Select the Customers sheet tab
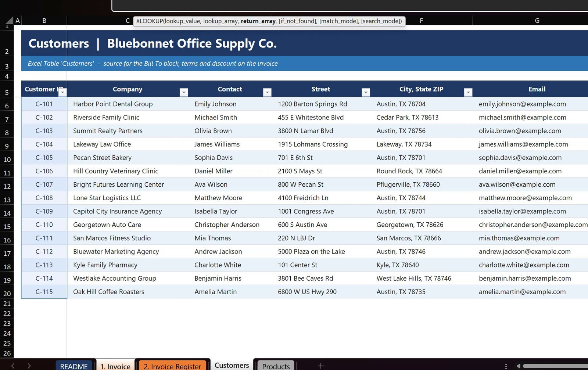This screenshot has height=370, width=588. tap(232, 365)
